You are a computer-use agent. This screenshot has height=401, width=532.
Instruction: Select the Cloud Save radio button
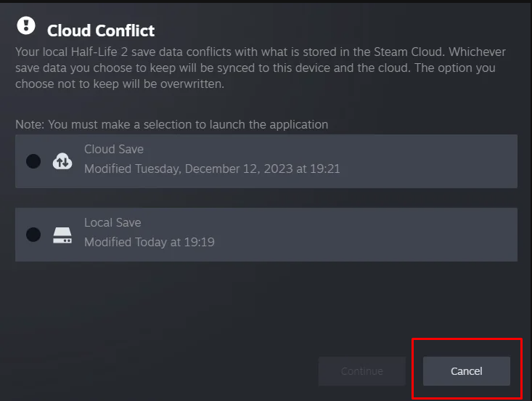tap(33, 161)
